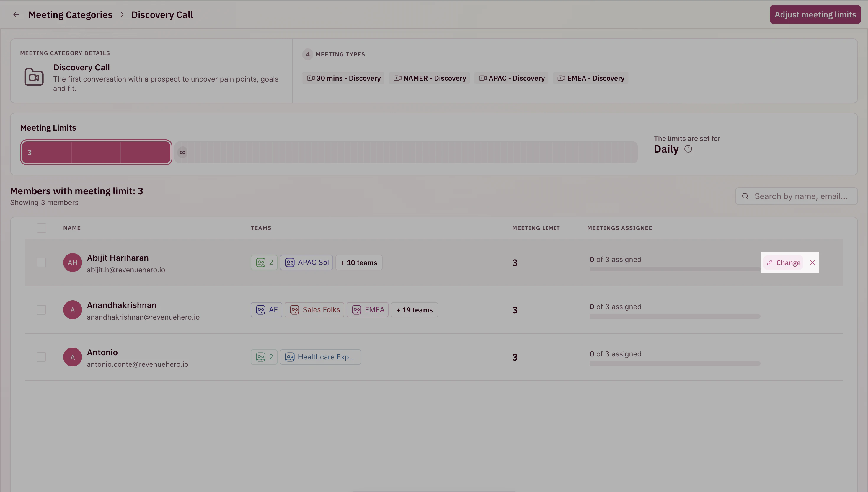The image size is (868, 492).
Task: Expand the +10 teams for Abijit Hariharan
Action: tap(359, 262)
